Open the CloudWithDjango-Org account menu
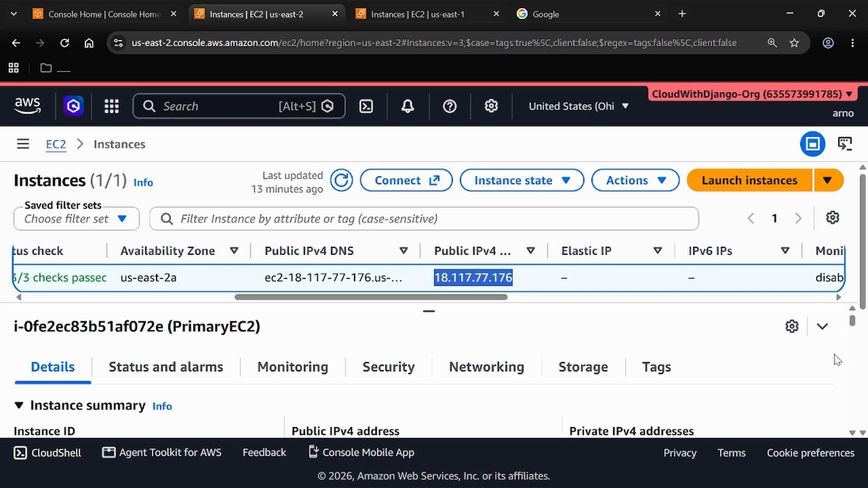This screenshot has width=868, height=488. [x=752, y=94]
